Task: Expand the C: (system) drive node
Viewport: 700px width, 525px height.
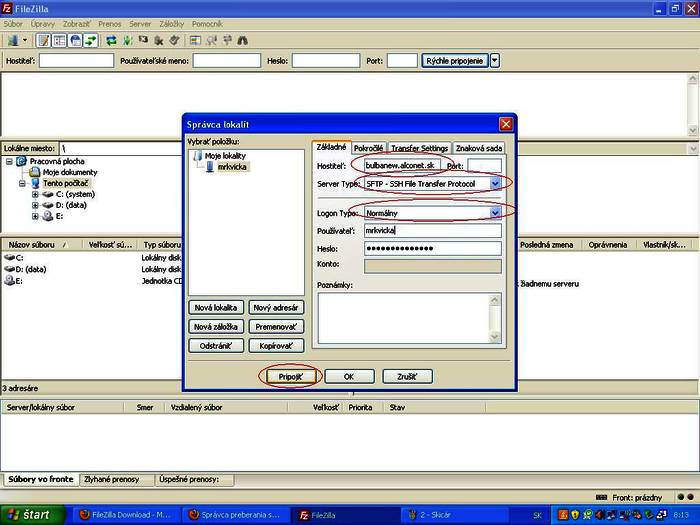Action: coord(35,194)
